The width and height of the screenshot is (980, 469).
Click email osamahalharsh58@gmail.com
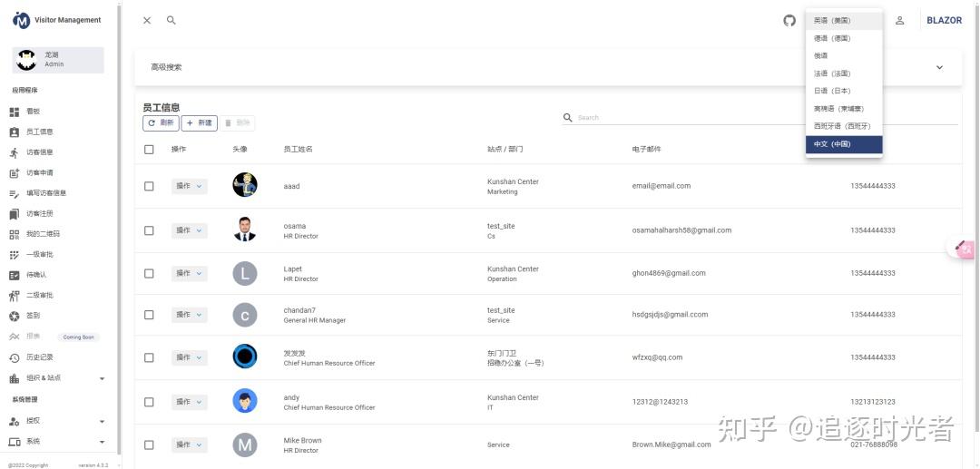click(x=681, y=230)
